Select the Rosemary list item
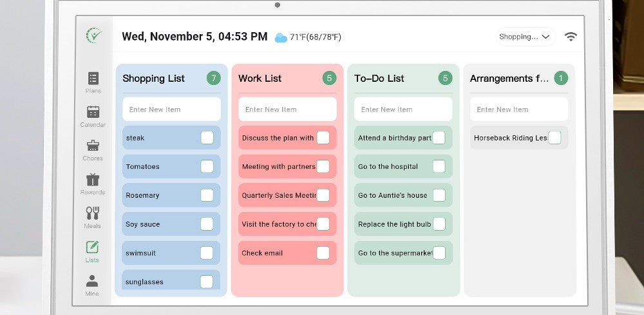Viewport: 644px width, 315px height. click(161, 195)
